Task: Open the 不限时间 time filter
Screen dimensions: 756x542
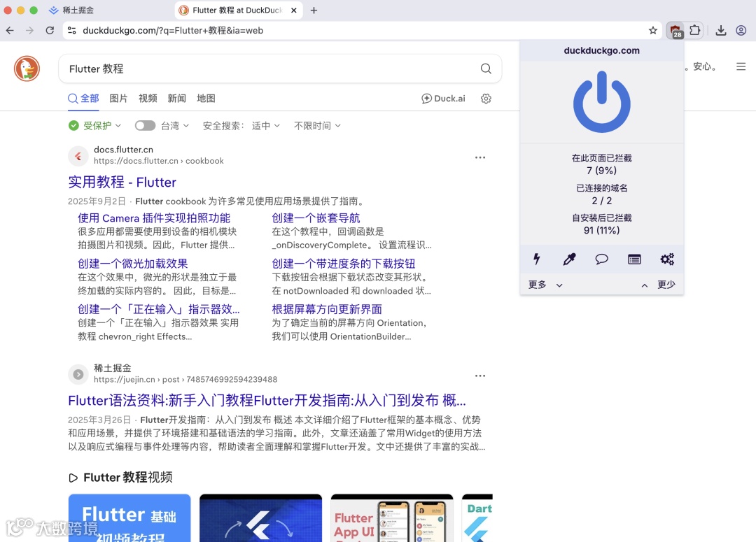Action: [x=317, y=126]
